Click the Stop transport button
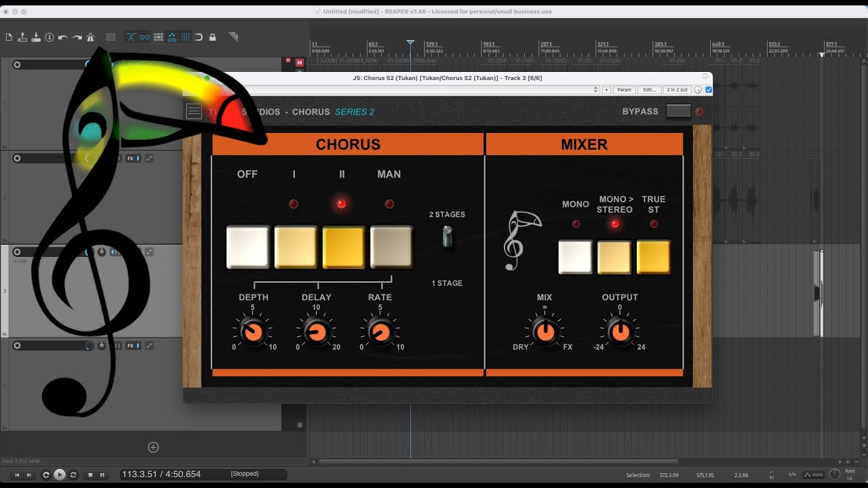 pos(90,474)
